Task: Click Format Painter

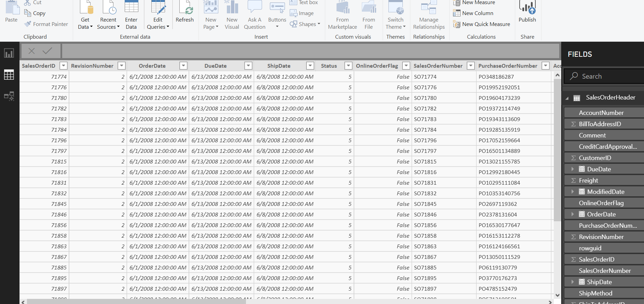Action: (x=46, y=24)
